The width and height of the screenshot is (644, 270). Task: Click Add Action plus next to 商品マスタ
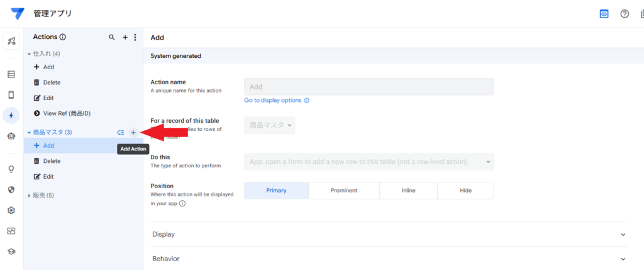133,133
